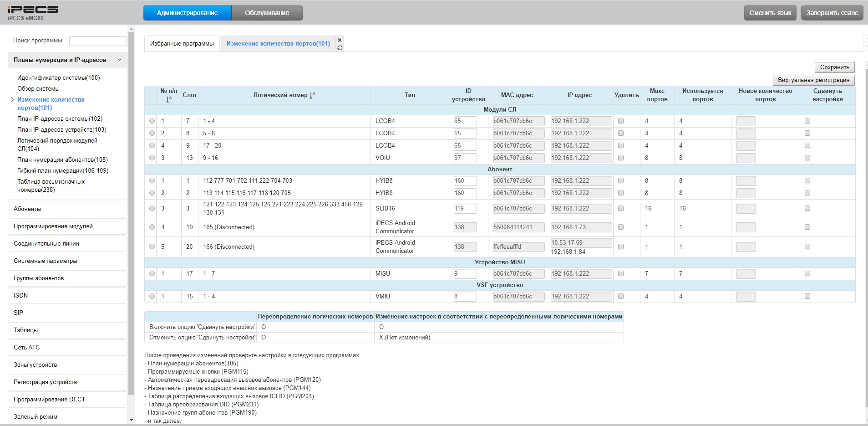Select radio button for SLIB16 row
The width and height of the screenshot is (868, 426).
point(152,208)
